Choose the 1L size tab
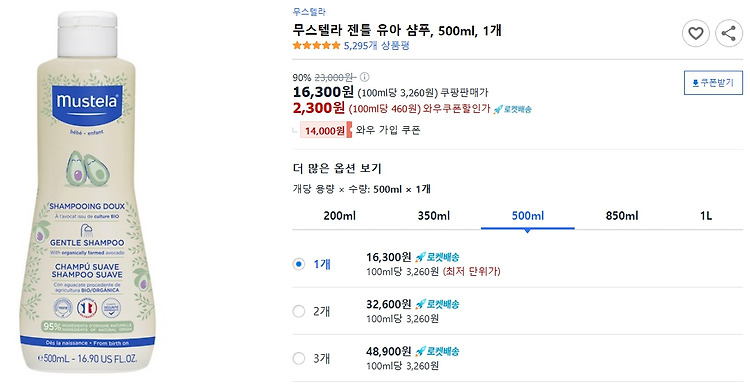Screen dimensions: 750x386 click(x=706, y=216)
